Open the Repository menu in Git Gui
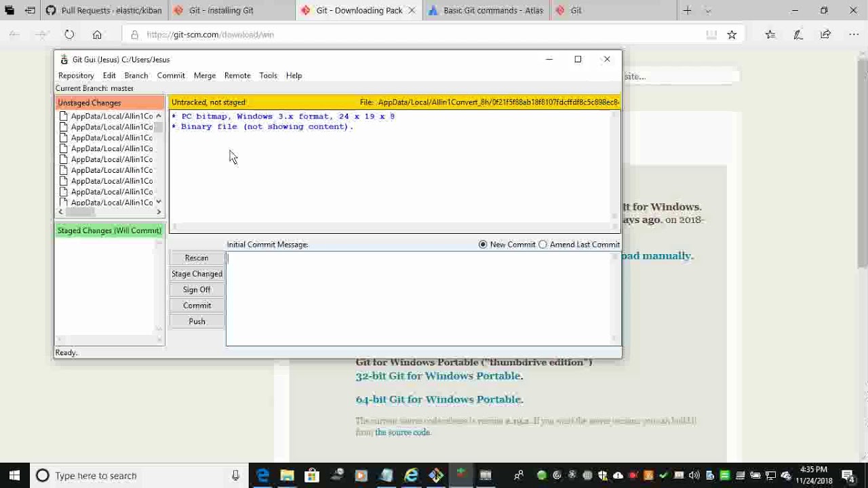The height and width of the screenshot is (488, 868). [x=76, y=75]
